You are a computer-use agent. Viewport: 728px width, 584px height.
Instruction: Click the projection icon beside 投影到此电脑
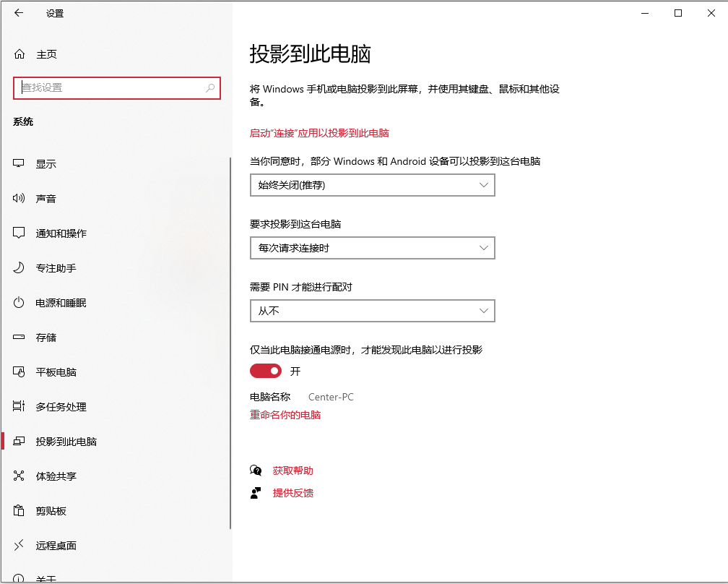(19, 442)
